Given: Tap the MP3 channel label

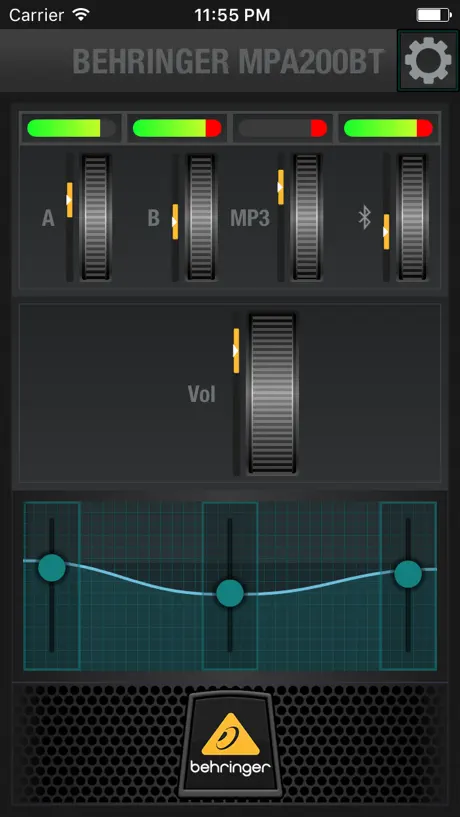Looking at the screenshot, I should pos(250,218).
